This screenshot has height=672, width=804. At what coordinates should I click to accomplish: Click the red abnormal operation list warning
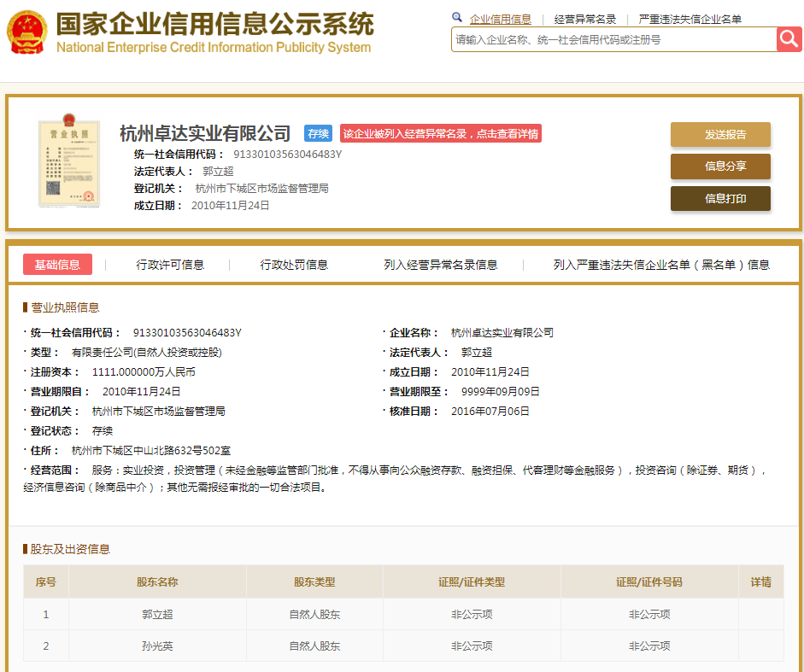coord(441,134)
